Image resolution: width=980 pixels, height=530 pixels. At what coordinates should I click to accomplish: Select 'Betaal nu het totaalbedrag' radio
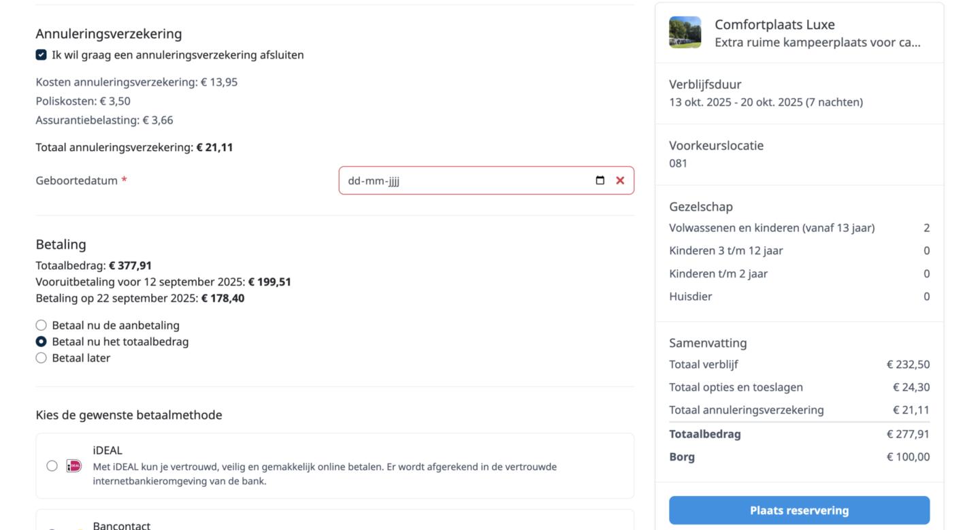[42, 342]
